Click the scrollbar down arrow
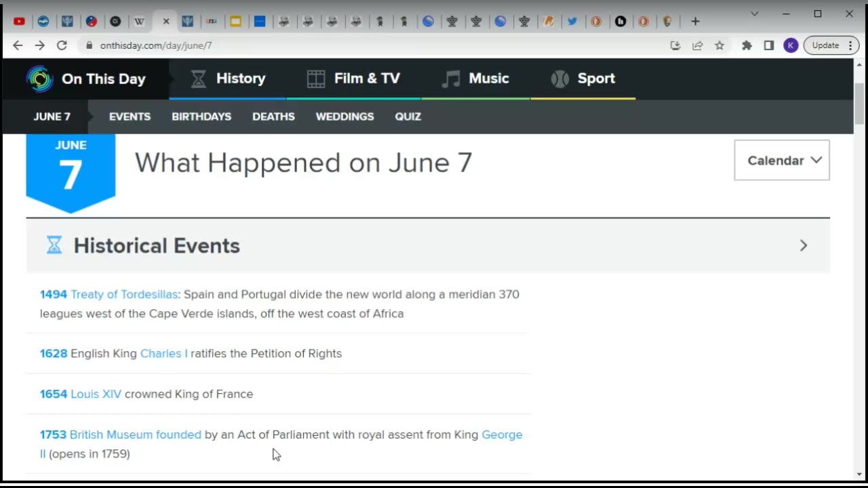868x488 pixels. click(x=860, y=474)
